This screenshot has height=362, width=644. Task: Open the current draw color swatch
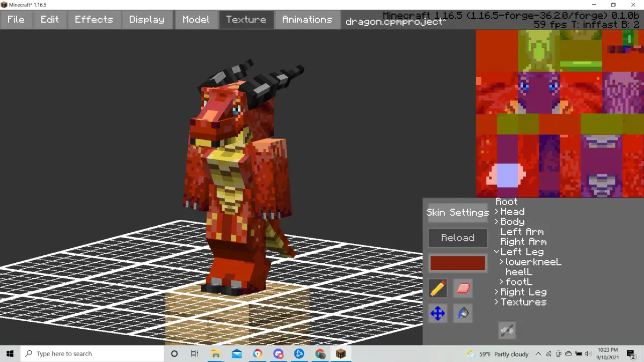coord(458,263)
